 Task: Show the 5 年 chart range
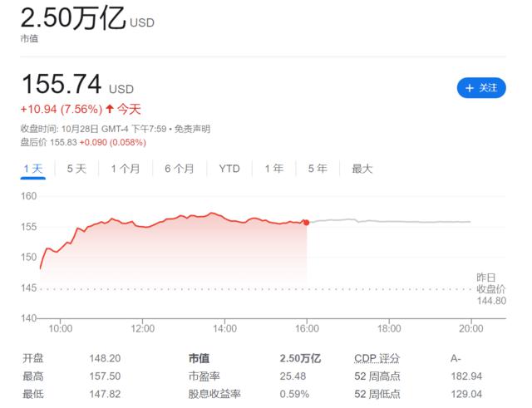coord(317,168)
